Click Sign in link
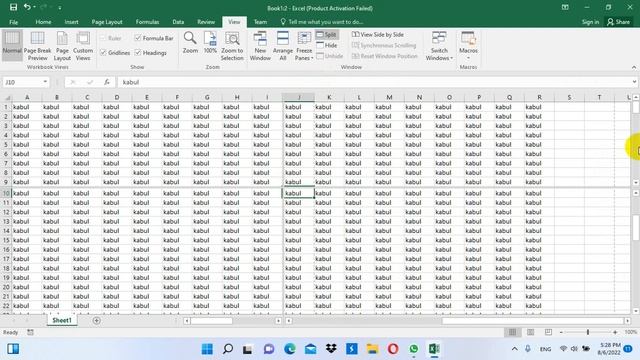The height and width of the screenshot is (360, 640). [x=590, y=22]
